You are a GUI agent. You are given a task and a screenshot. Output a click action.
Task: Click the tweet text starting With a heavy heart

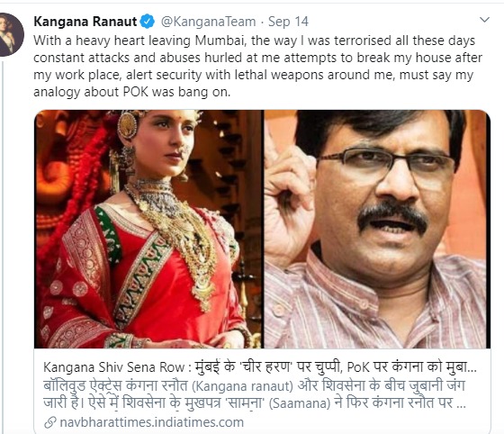(x=257, y=67)
